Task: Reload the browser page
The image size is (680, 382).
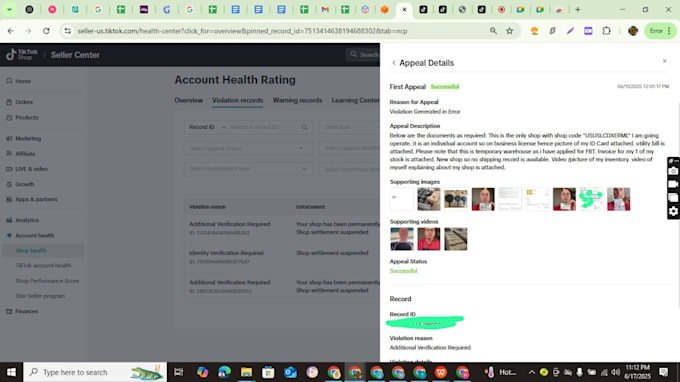Action: point(46,31)
